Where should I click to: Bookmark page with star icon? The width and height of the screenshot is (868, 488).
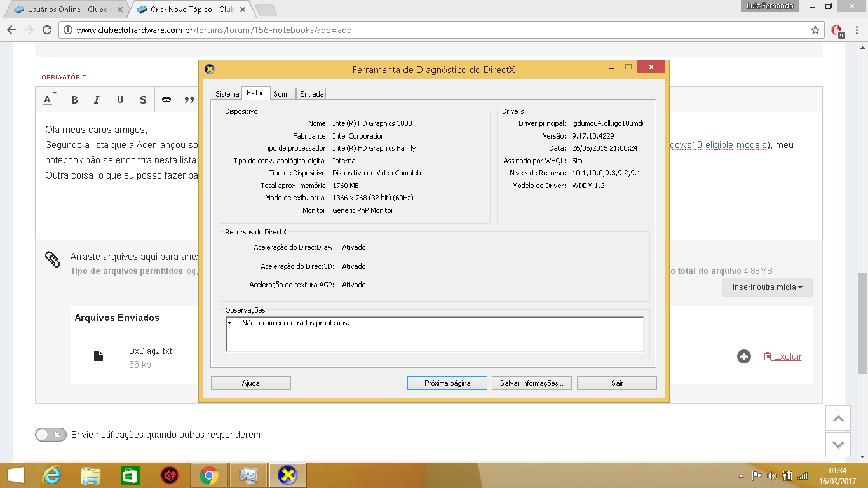point(815,30)
